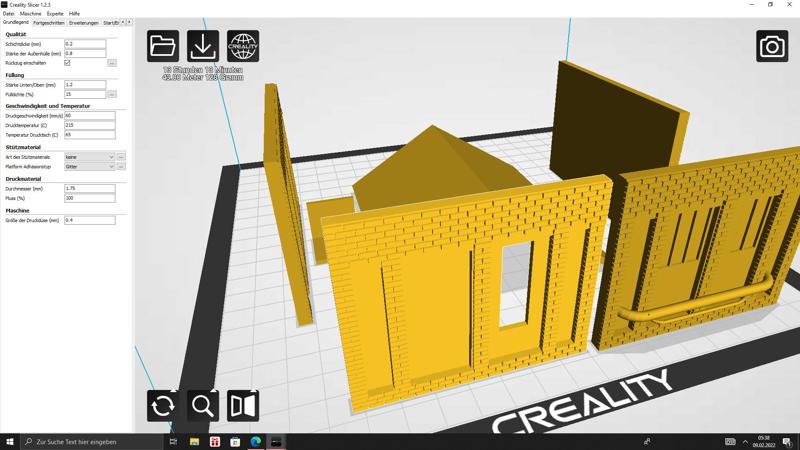Open platform adhesion settings ellipsis button
The image size is (800, 450).
121,166
